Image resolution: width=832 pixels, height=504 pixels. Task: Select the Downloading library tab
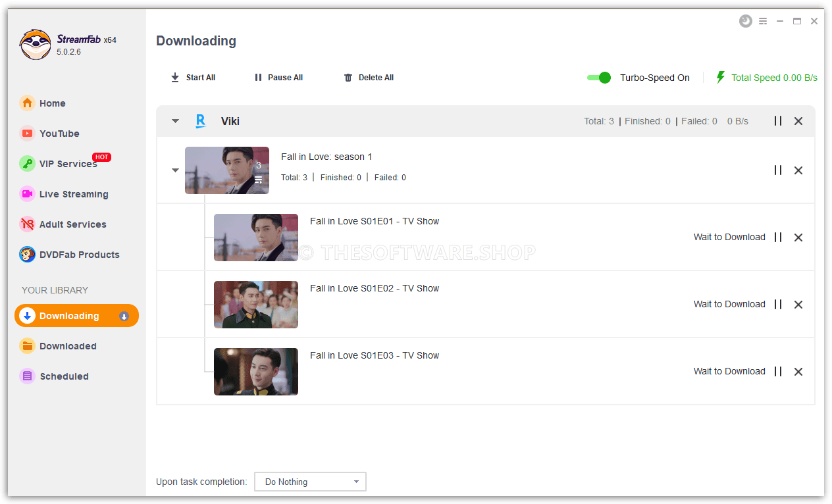tap(76, 316)
